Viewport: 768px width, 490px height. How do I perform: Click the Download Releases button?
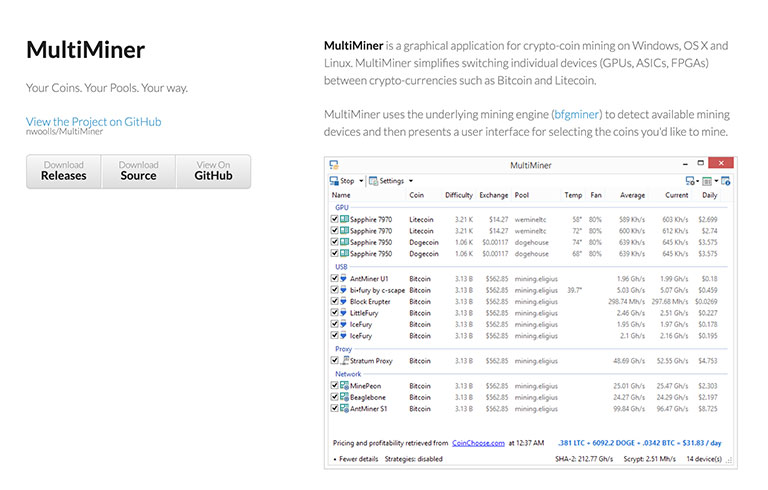click(64, 171)
